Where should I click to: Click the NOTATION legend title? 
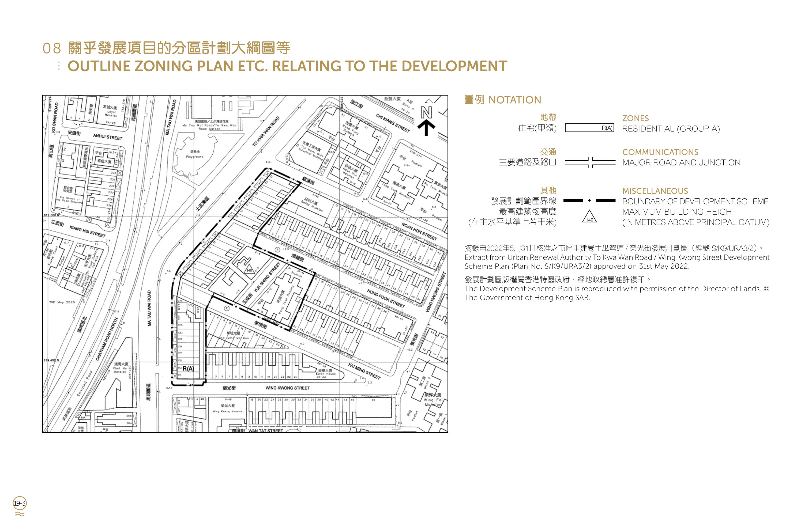point(503,100)
